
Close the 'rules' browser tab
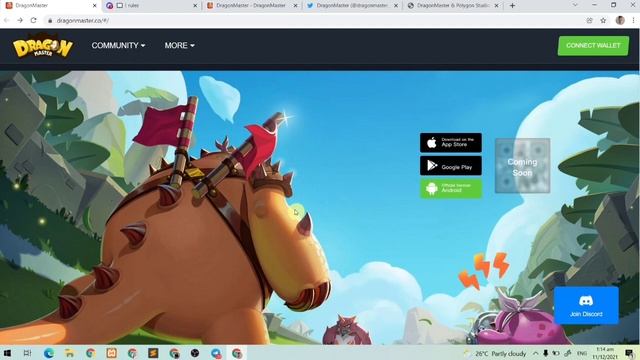[x=195, y=6]
